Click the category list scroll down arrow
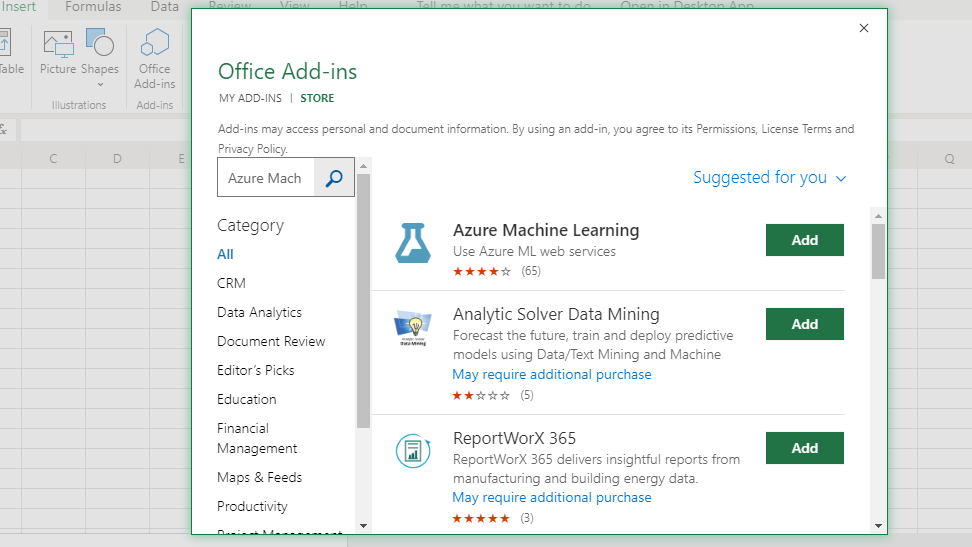This screenshot has height=547, width=972. 363,526
